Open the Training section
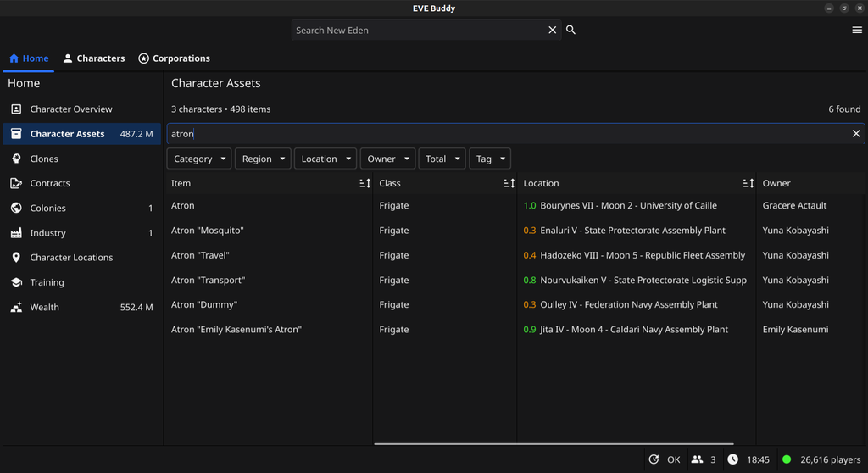 (x=81, y=282)
